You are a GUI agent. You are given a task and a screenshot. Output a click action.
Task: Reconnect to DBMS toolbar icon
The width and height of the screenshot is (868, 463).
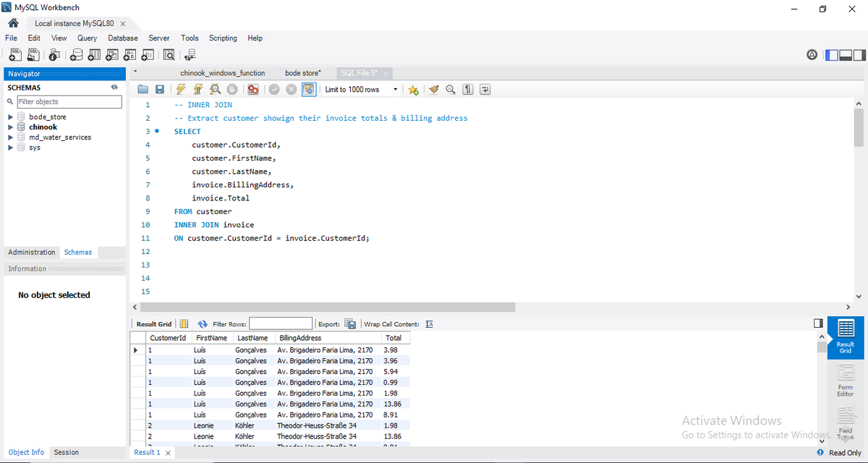click(x=190, y=54)
